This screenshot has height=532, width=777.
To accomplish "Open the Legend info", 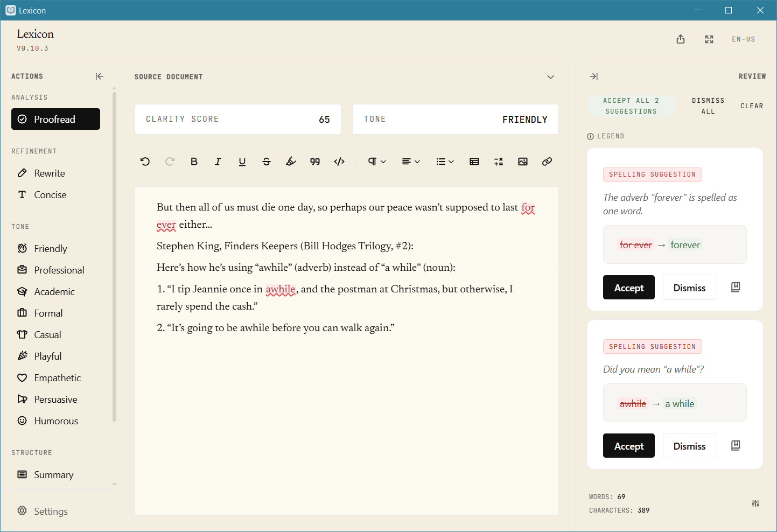I will 606,136.
